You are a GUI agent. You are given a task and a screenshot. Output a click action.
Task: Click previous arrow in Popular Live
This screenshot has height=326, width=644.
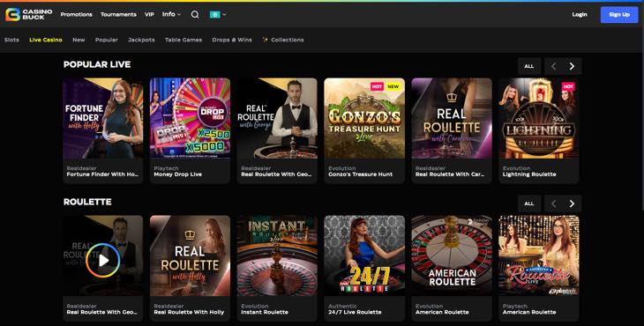coord(554,66)
